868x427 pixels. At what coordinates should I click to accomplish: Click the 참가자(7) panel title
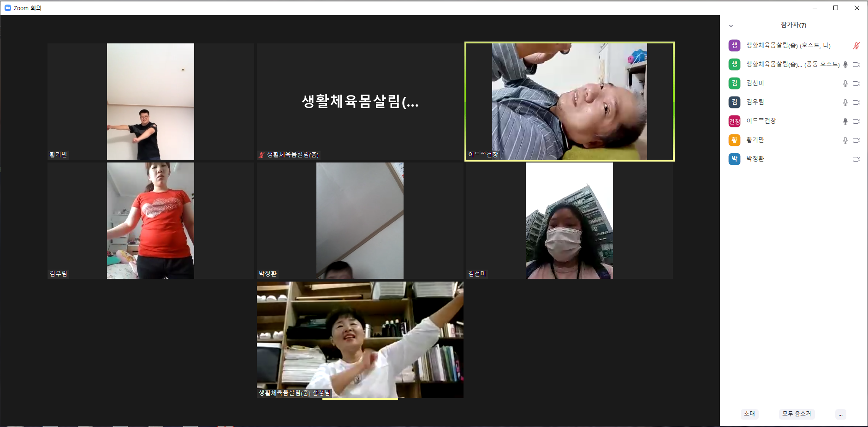[x=793, y=25]
